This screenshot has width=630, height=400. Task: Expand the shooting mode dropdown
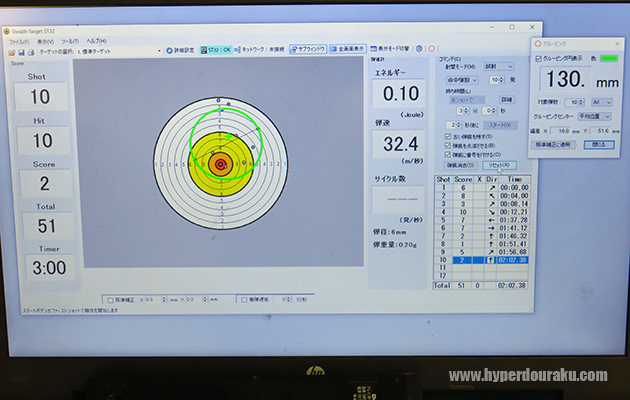pyautogui.click(x=499, y=66)
